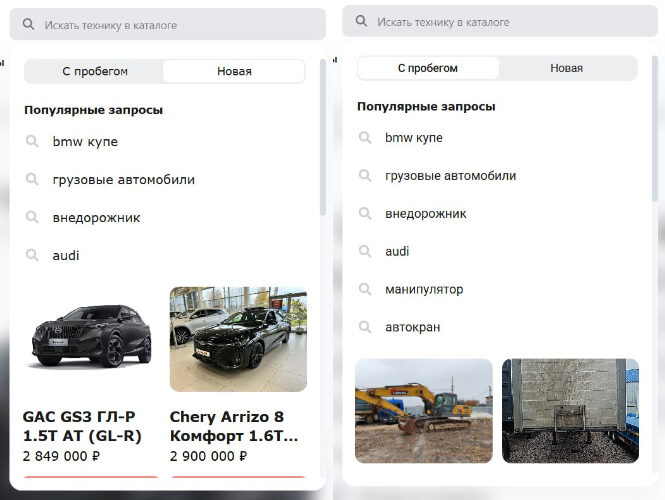Click magnifier icon beside 'манипулятор'

(x=365, y=289)
